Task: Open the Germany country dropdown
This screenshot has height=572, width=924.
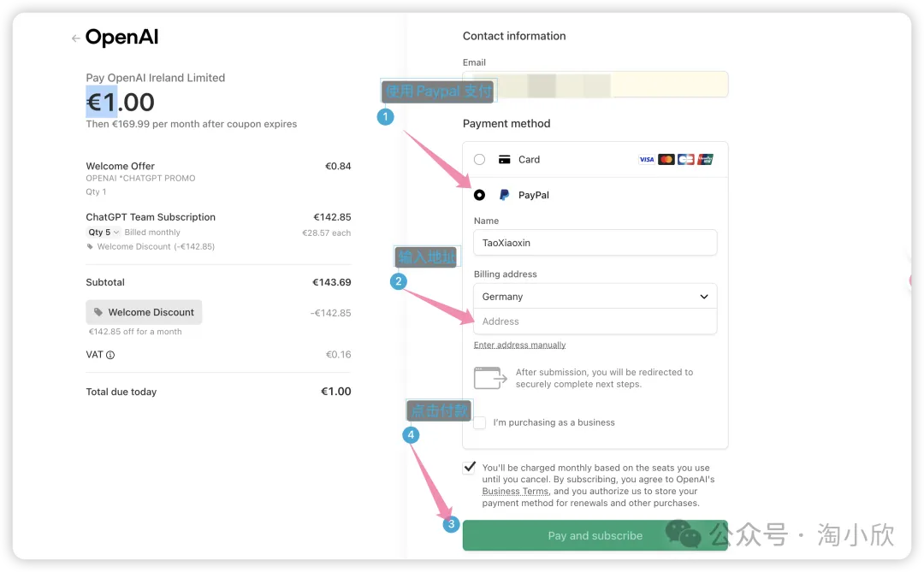Action: coord(595,297)
